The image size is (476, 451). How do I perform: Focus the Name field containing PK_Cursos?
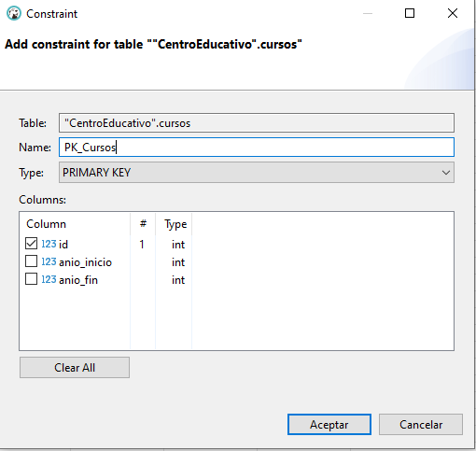pos(257,148)
